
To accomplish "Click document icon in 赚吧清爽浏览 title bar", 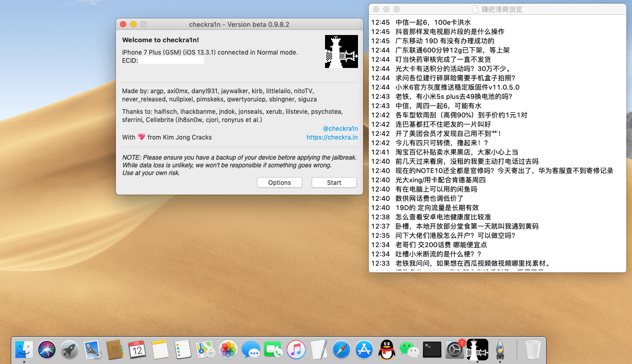I will pyautogui.click(x=475, y=9).
